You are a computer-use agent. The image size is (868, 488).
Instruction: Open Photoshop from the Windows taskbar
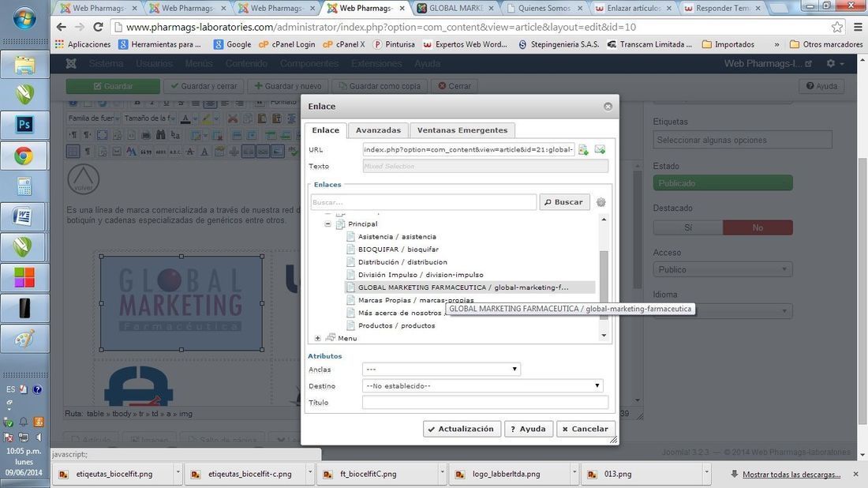(x=24, y=125)
